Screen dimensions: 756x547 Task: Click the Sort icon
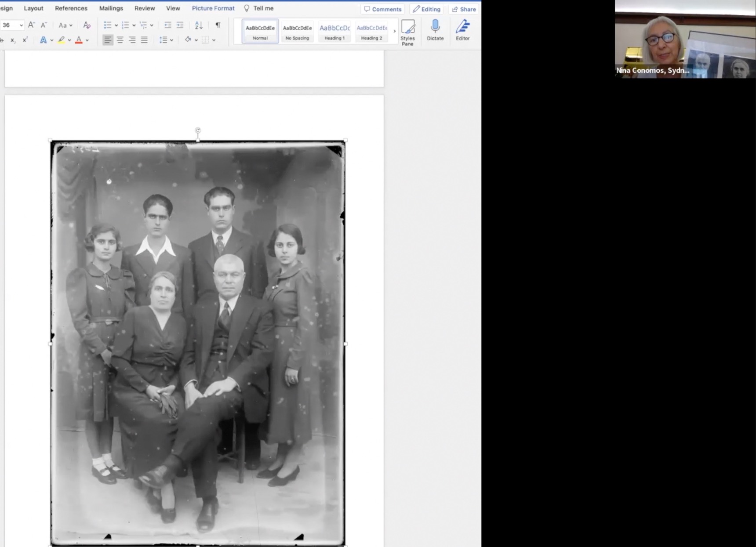tap(199, 25)
